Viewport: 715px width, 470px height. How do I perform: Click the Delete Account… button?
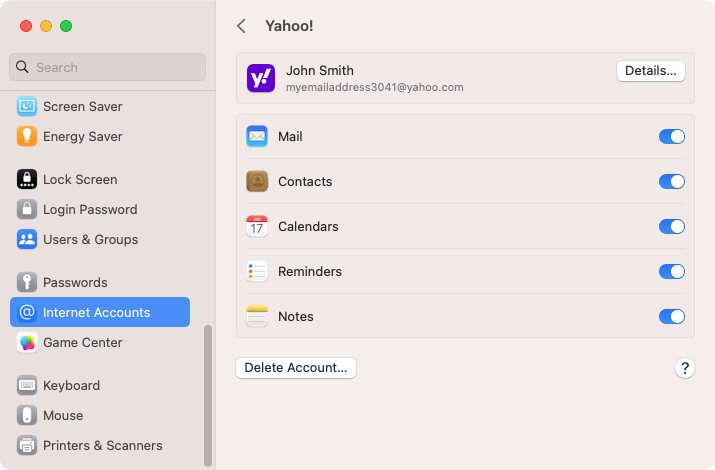click(296, 368)
